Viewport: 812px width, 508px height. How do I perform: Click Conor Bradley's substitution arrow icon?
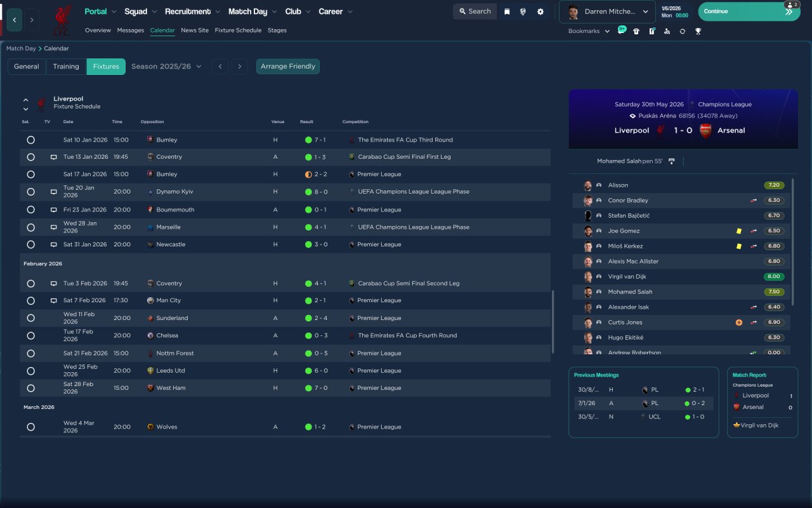pyautogui.click(x=754, y=201)
